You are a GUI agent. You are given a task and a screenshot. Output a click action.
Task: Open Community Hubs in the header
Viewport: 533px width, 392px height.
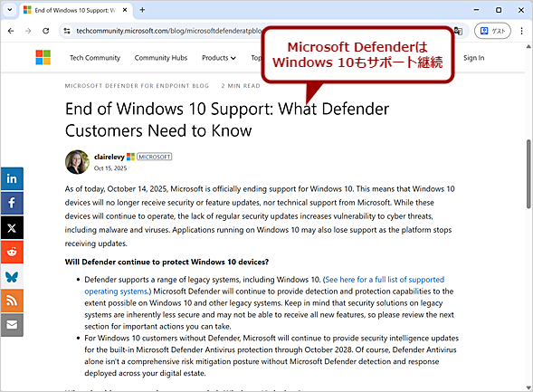(161, 58)
